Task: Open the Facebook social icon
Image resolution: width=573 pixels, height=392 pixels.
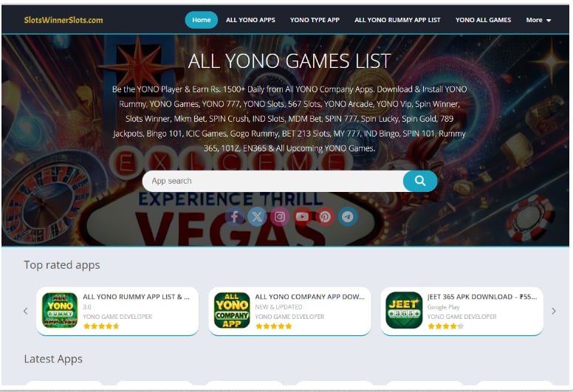Action: tap(235, 216)
